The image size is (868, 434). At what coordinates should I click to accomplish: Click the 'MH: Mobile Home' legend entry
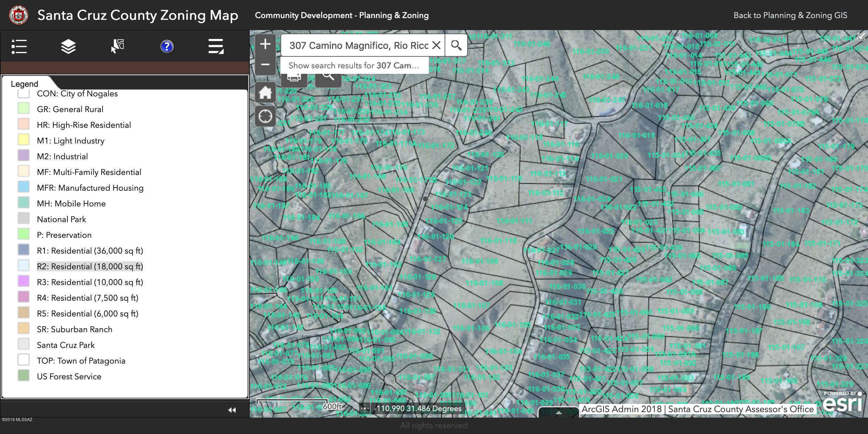[x=71, y=203]
